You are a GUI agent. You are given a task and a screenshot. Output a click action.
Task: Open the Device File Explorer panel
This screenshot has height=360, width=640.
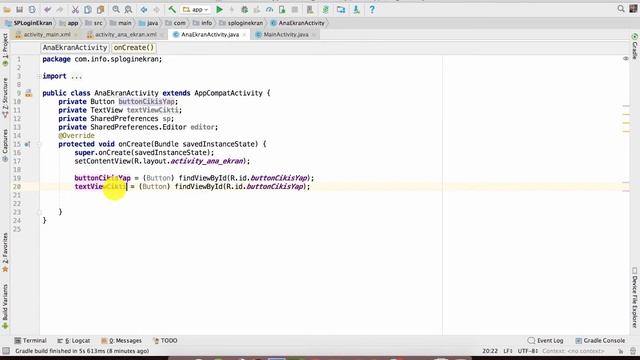[635, 298]
